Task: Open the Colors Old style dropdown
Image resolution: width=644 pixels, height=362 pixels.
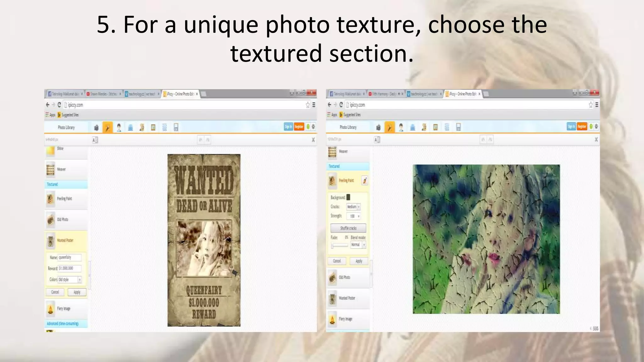Action: coord(69,279)
